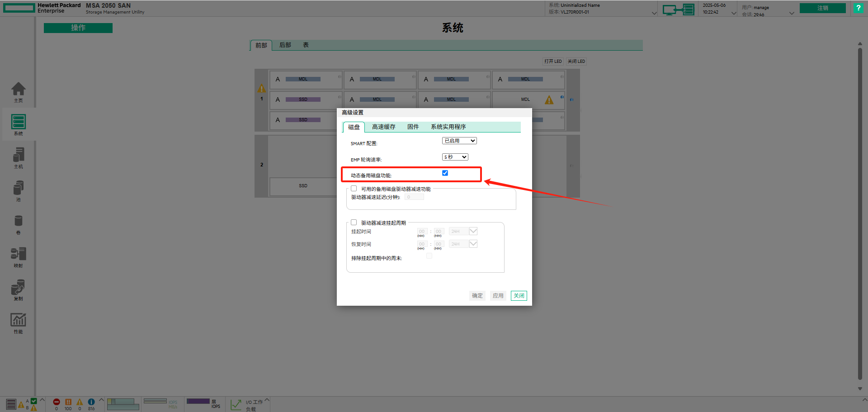
Task: Click the 打开 LED button
Action: pos(553,62)
